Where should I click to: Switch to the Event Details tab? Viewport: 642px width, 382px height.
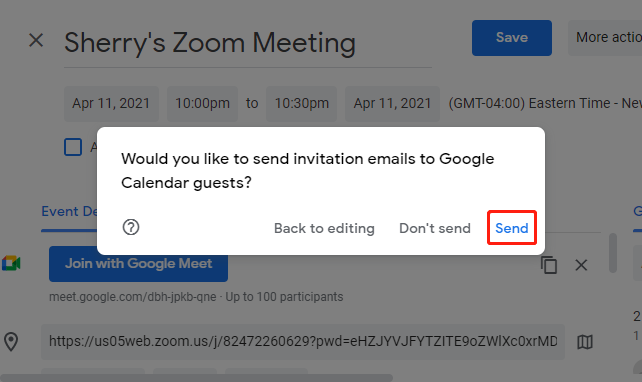69,212
